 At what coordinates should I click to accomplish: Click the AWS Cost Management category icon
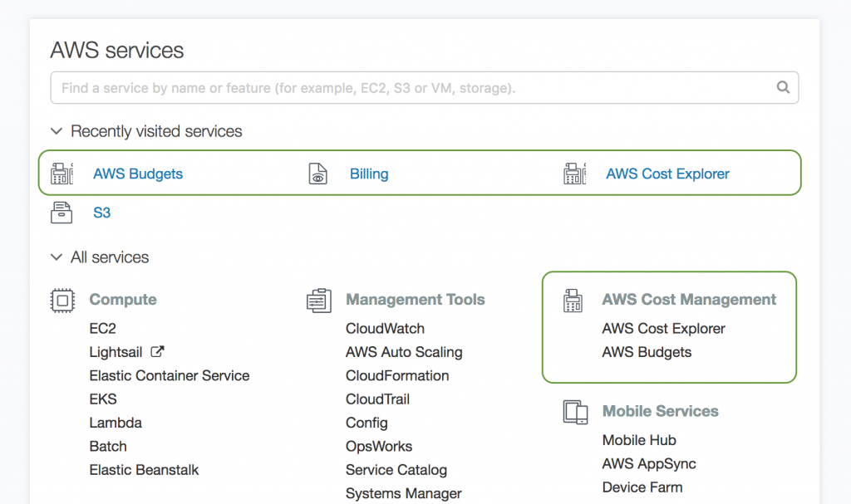(573, 300)
